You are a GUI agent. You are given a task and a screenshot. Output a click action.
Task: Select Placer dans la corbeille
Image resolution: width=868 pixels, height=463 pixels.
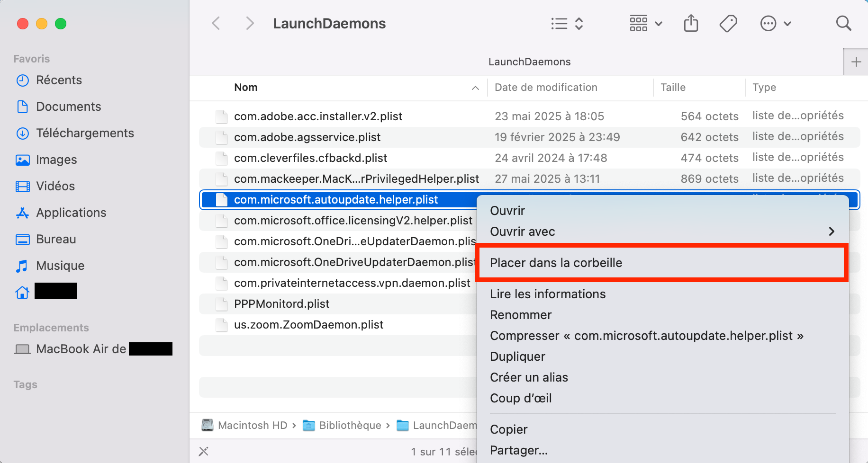(x=556, y=263)
